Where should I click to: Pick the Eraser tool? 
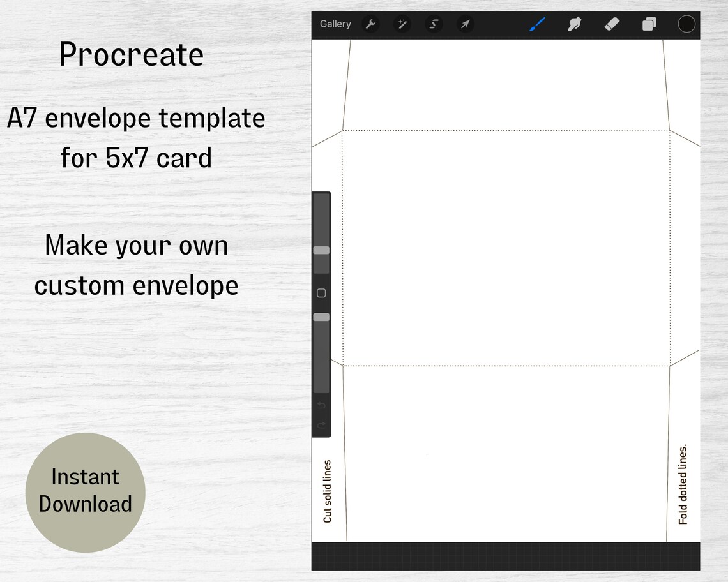point(612,24)
